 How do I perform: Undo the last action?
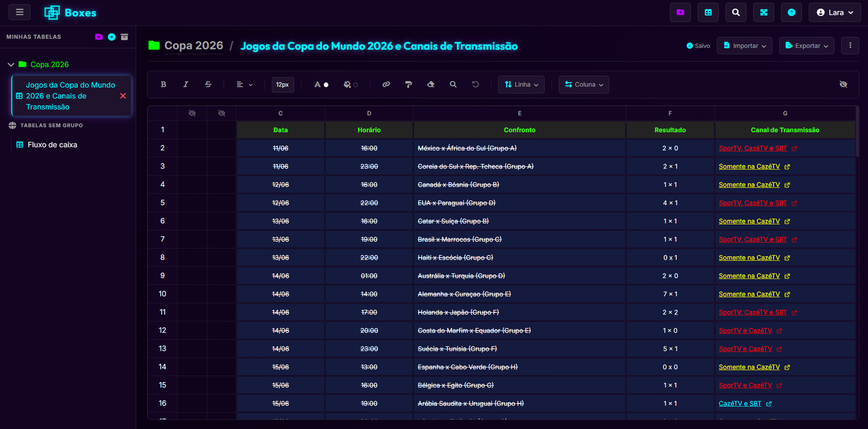[475, 85]
